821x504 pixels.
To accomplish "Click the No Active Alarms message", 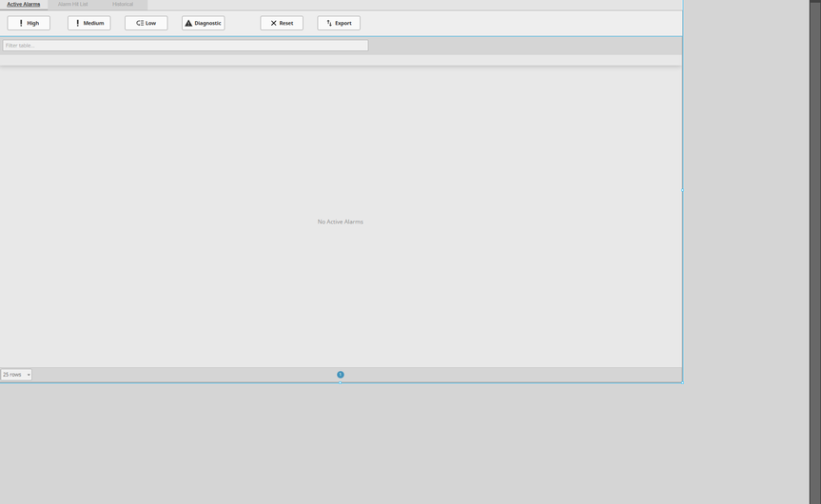I will click(341, 222).
